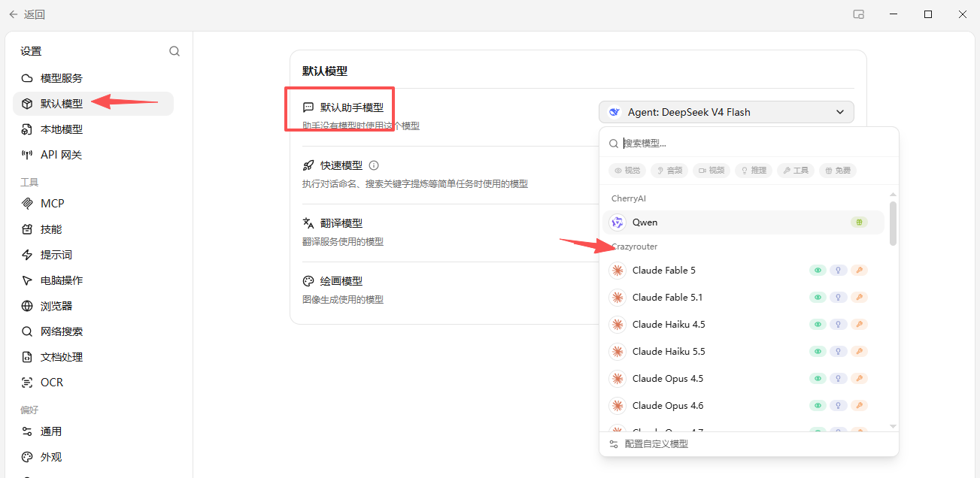Click vision eye badge on Claude Fable 5
The height and width of the screenshot is (478, 980).
(x=817, y=271)
